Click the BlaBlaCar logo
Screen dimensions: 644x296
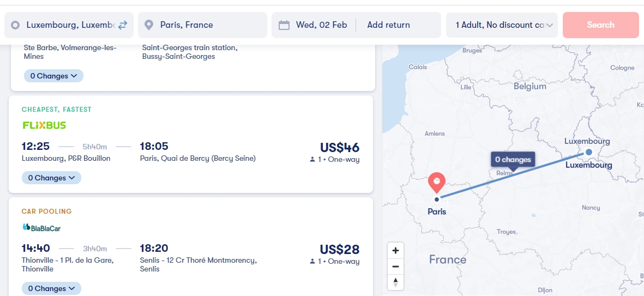pyautogui.click(x=41, y=227)
